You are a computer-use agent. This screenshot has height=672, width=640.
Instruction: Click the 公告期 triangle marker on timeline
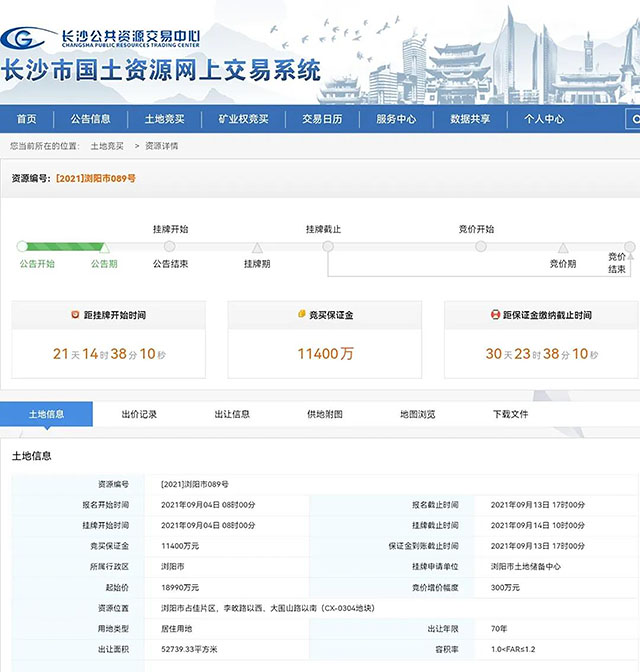[104, 248]
